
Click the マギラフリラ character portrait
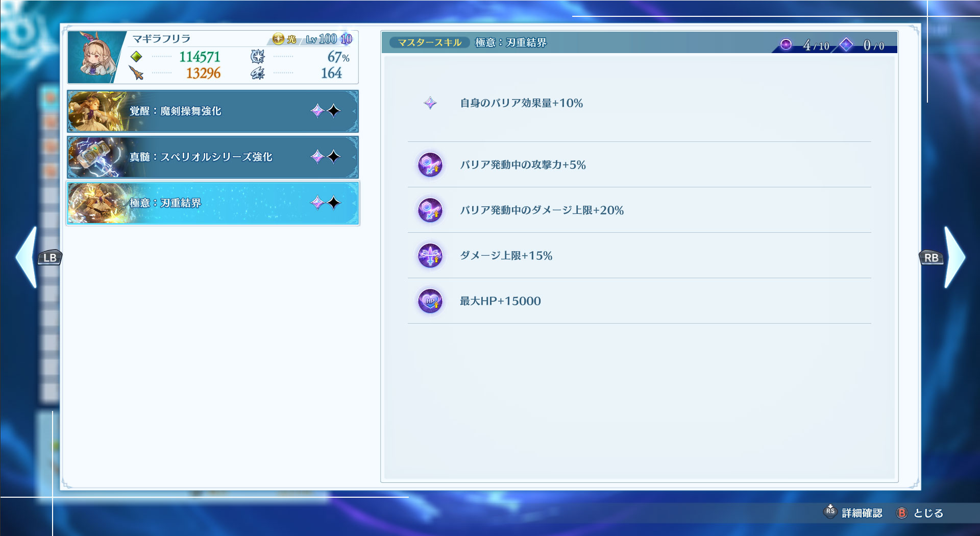[96, 57]
